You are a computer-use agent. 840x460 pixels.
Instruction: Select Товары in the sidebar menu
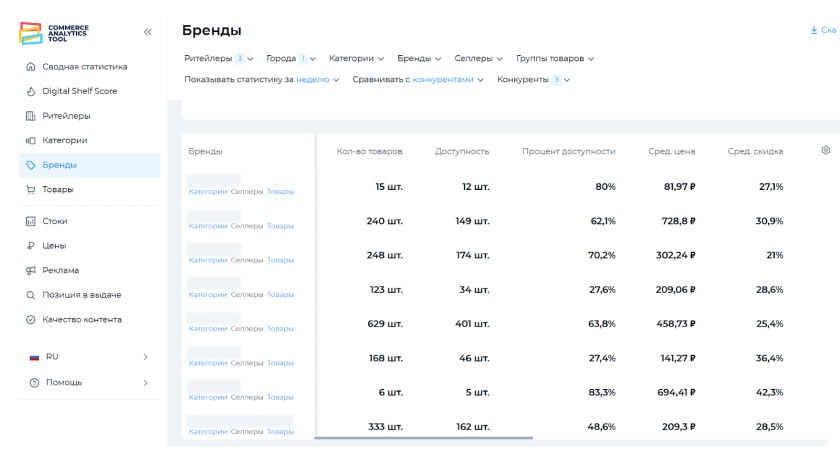click(x=58, y=190)
